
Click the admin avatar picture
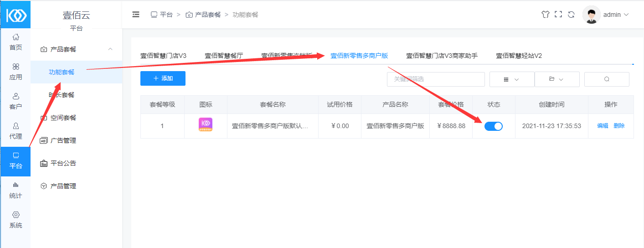[592, 15]
